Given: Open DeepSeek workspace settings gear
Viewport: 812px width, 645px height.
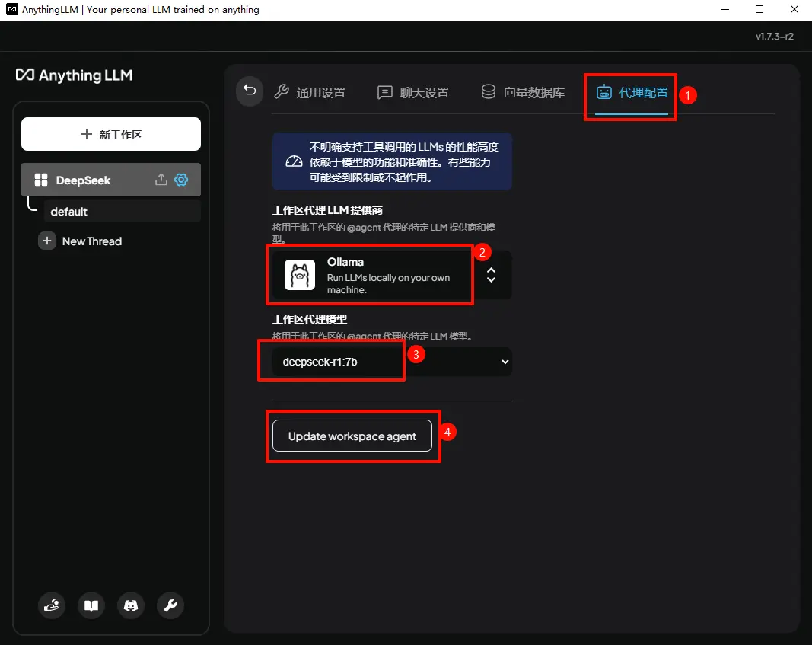Looking at the screenshot, I should [x=181, y=180].
